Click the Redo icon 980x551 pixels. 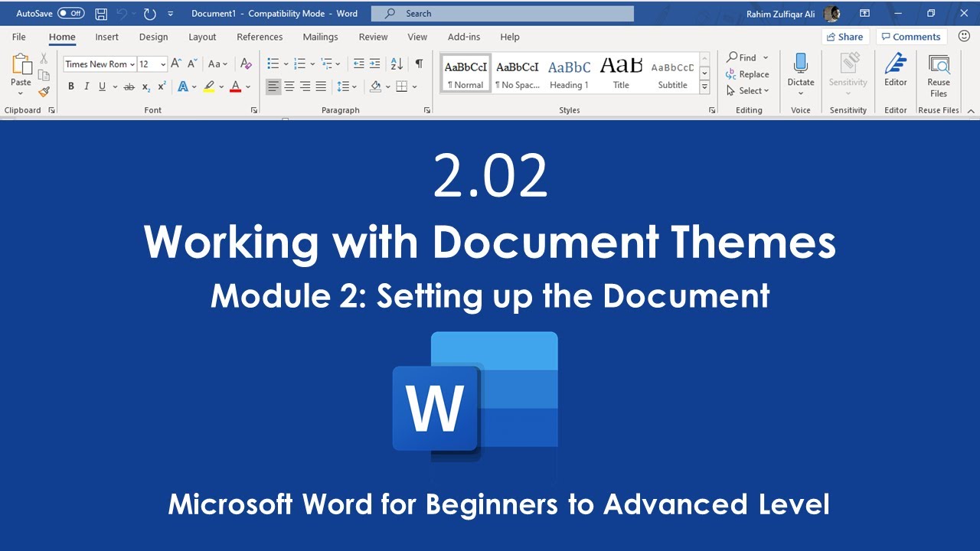(x=149, y=13)
